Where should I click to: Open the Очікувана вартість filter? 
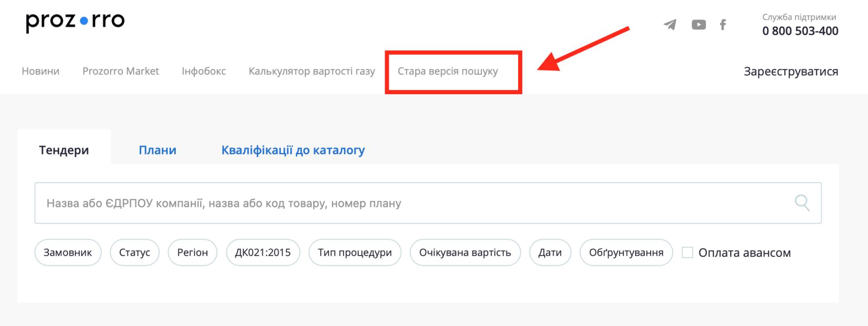(465, 253)
